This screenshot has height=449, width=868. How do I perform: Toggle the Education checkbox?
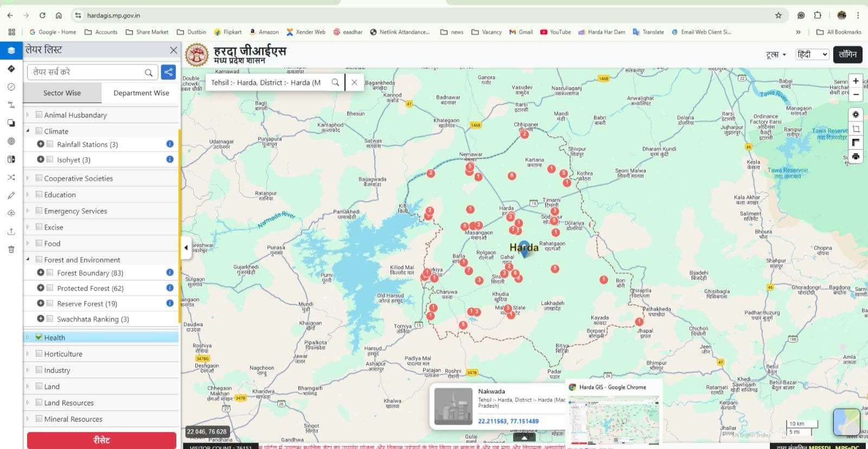[39, 194]
